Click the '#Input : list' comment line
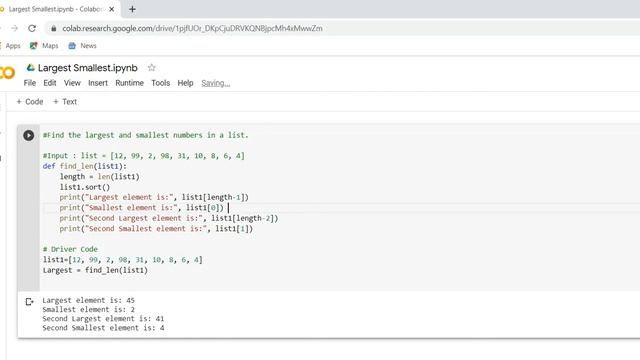 point(144,156)
